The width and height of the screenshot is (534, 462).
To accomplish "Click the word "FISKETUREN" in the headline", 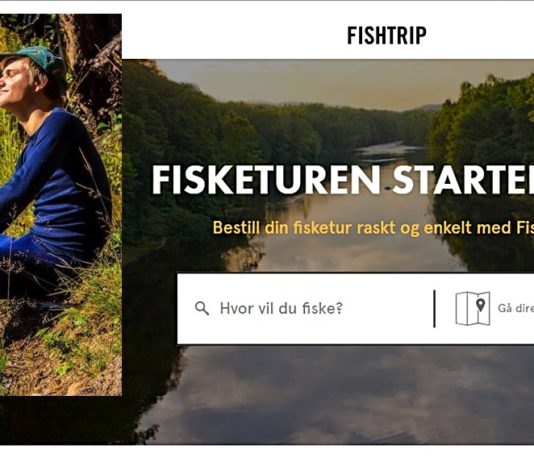I will (266, 180).
